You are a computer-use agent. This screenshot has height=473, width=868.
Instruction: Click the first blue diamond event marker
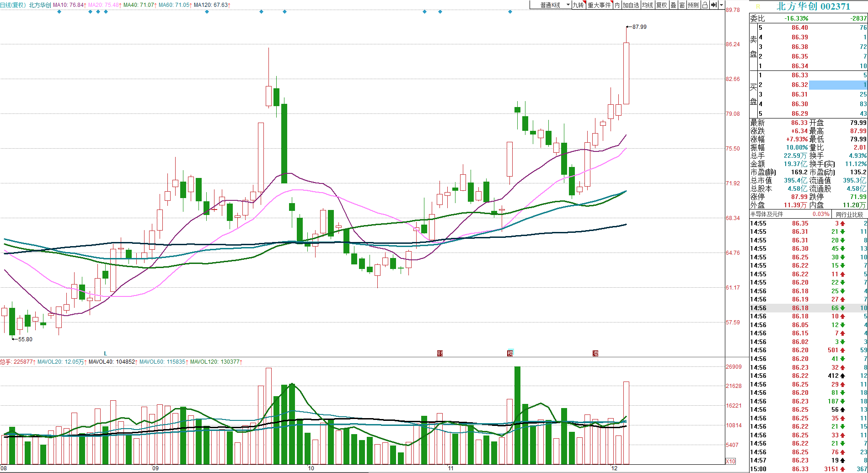[x=59, y=11]
